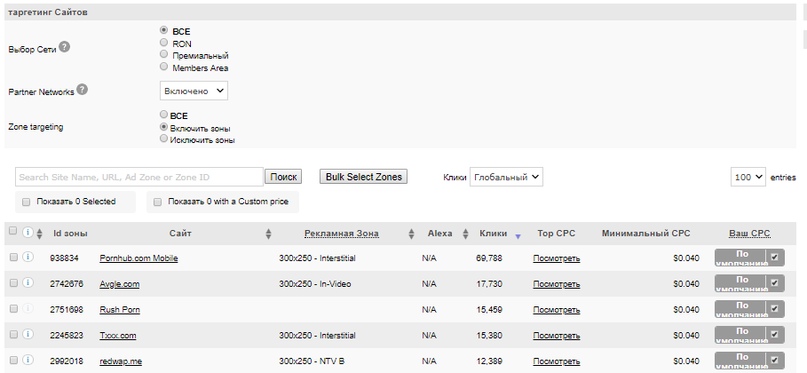Toggle default CPC checkbox for redwap.me
This screenshot has width=807, height=373.
pyautogui.click(x=775, y=360)
